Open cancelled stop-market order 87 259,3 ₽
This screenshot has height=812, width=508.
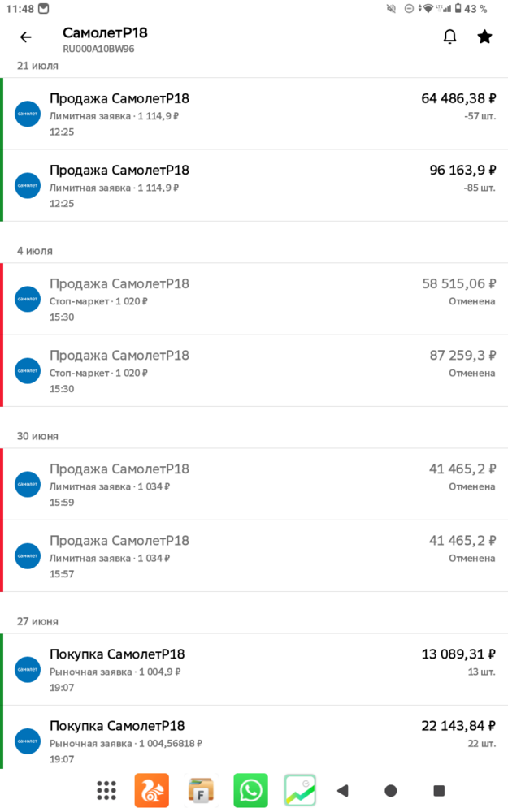(254, 371)
